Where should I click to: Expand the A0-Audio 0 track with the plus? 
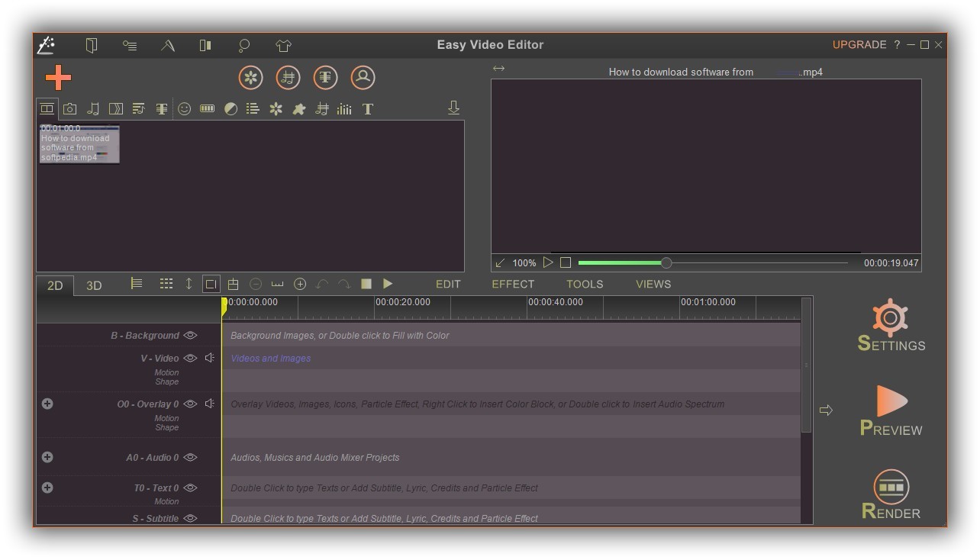pyautogui.click(x=47, y=457)
